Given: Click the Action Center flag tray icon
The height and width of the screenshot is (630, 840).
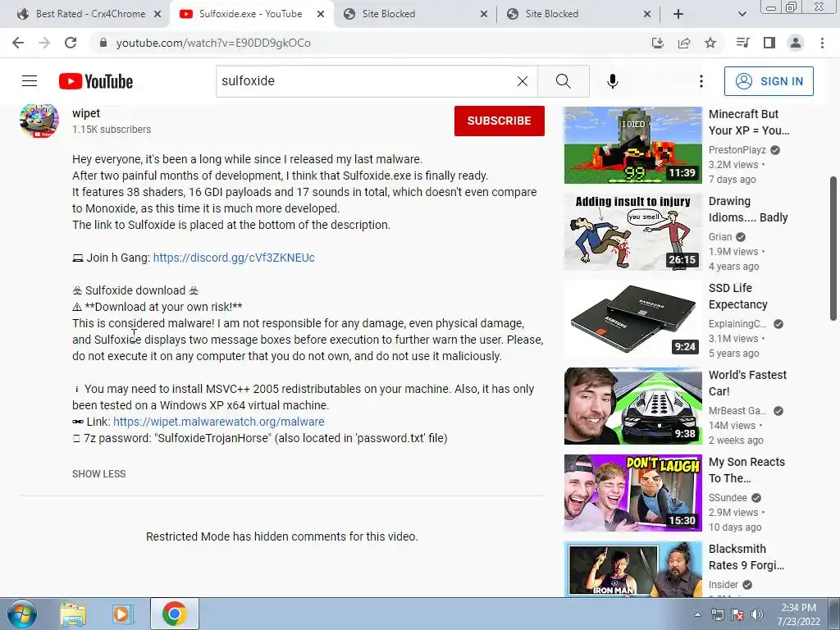Looking at the screenshot, I should coord(737,614).
